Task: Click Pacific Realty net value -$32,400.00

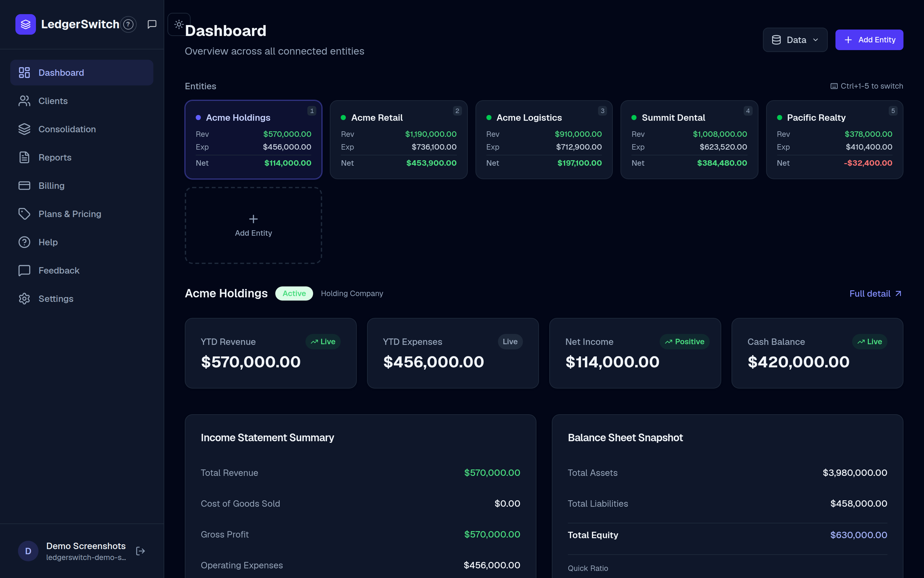Action: pyautogui.click(x=868, y=163)
